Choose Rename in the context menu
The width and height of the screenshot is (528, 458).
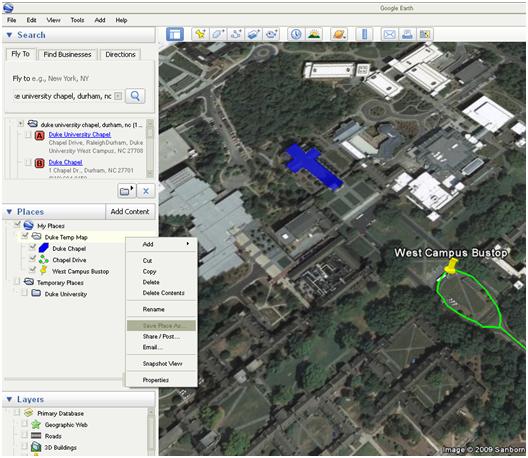pyautogui.click(x=161, y=309)
